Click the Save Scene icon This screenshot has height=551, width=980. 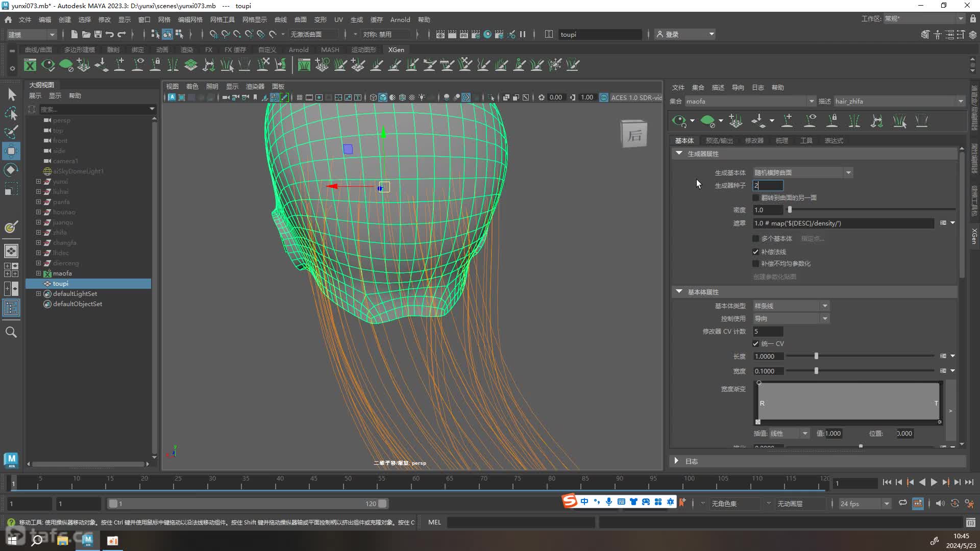click(x=97, y=34)
